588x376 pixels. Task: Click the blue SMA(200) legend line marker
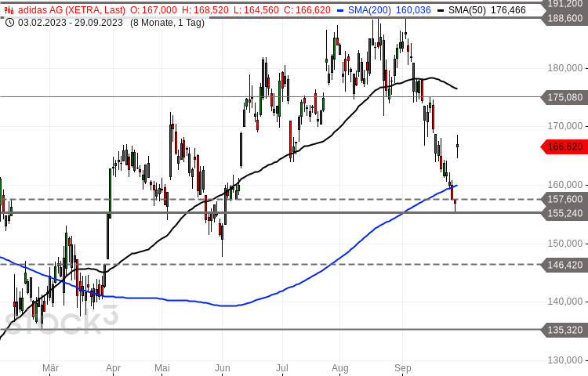pos(340,10)
